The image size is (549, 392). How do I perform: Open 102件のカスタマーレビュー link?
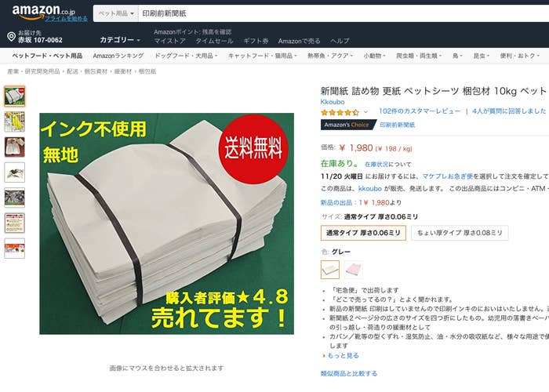420,111
